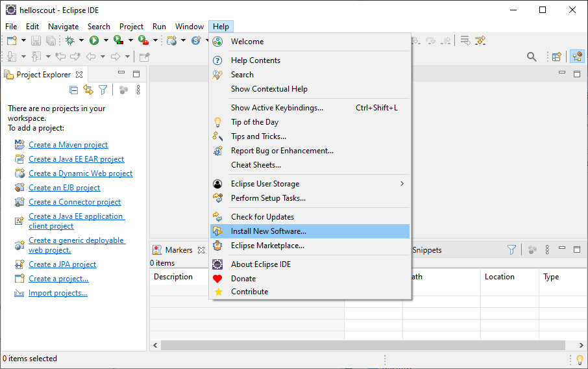Open Forward history dropdown arrow

pos(127,57)
